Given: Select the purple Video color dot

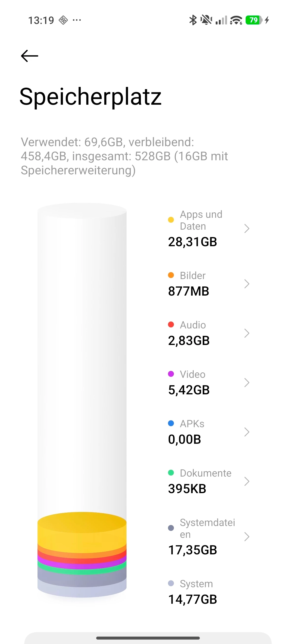Looking at the screenshot, I should click(171, 374).
